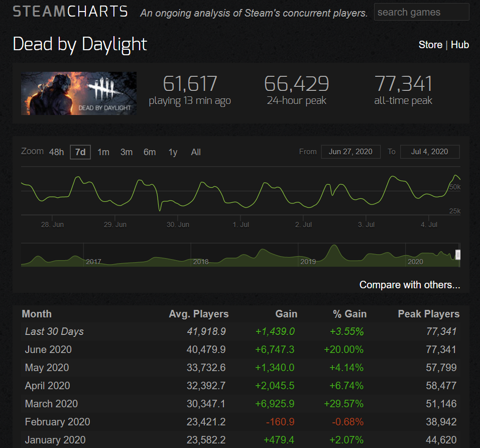Image resolution: width=480 pixels, height=448 pixels.
Task: Click the 4. Jul axis label
Action: click(429, 225)
